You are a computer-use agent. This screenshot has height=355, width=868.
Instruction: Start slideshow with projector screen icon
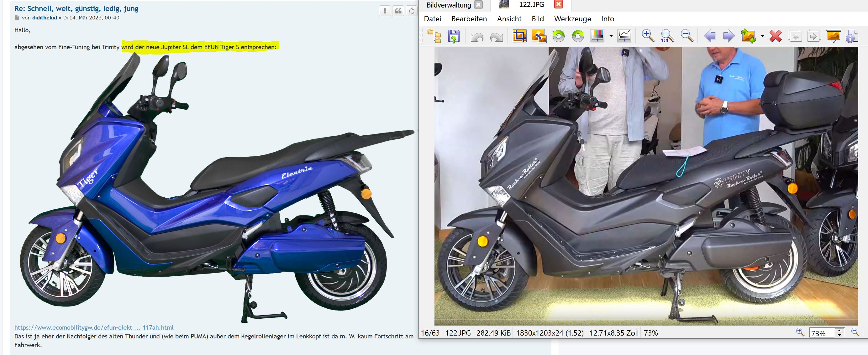tap(833, 36)
